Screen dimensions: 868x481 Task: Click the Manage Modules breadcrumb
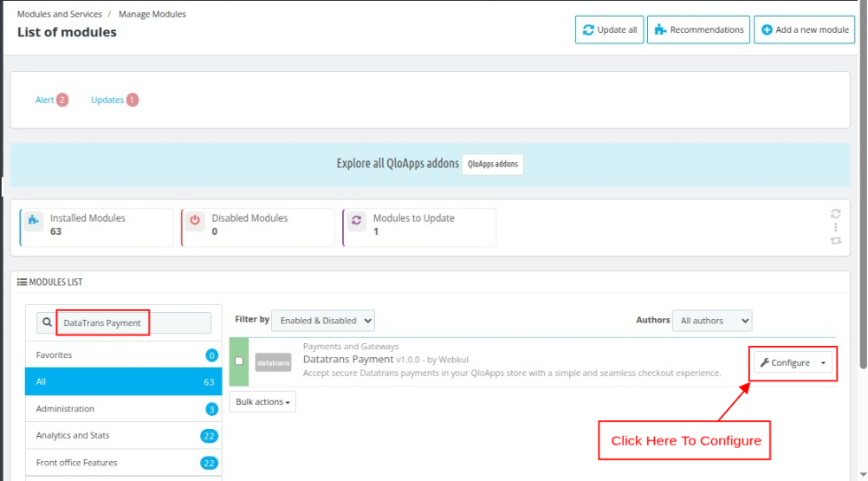pos(152,14)
